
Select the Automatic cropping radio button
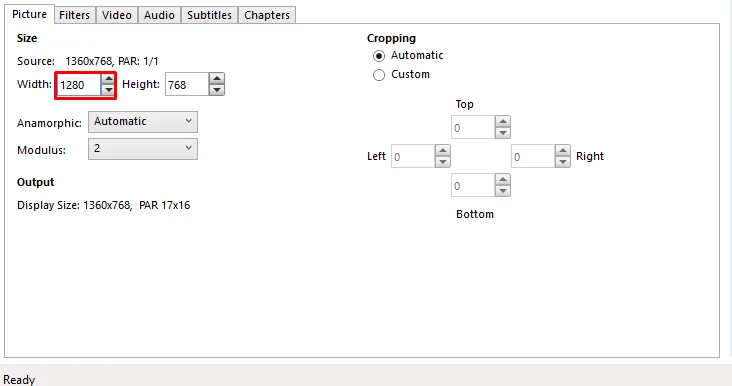[x=379, y=56]
